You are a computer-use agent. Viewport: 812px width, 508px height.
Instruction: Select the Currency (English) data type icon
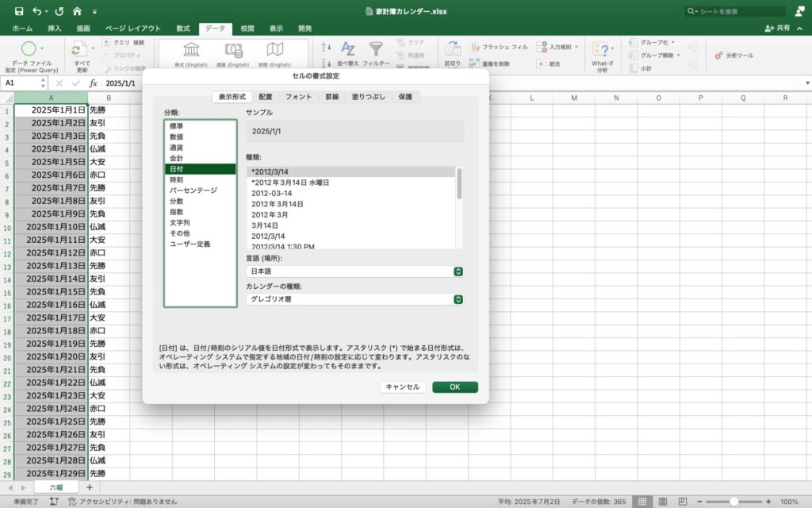234,50
